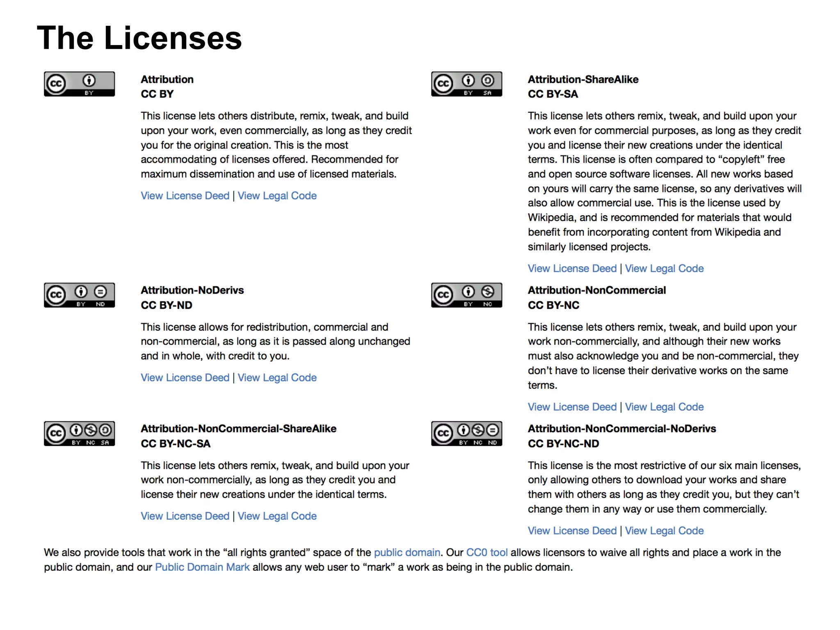Viewport: 840px width, 630px height.
Task: Open View Legal Code under CC BY-NC-SA
Action: pos(277,516)
